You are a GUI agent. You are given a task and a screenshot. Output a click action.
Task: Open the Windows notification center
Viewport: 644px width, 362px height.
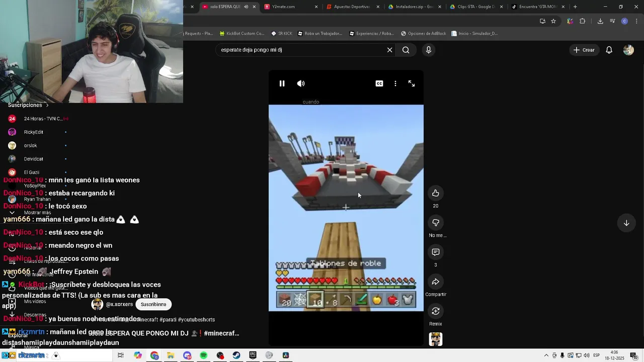(633, 355)
